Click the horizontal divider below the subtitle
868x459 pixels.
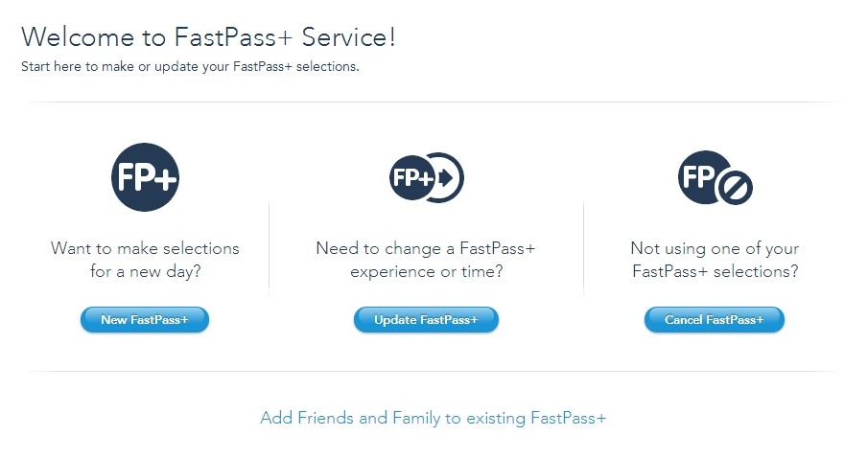tap(434, 102)
